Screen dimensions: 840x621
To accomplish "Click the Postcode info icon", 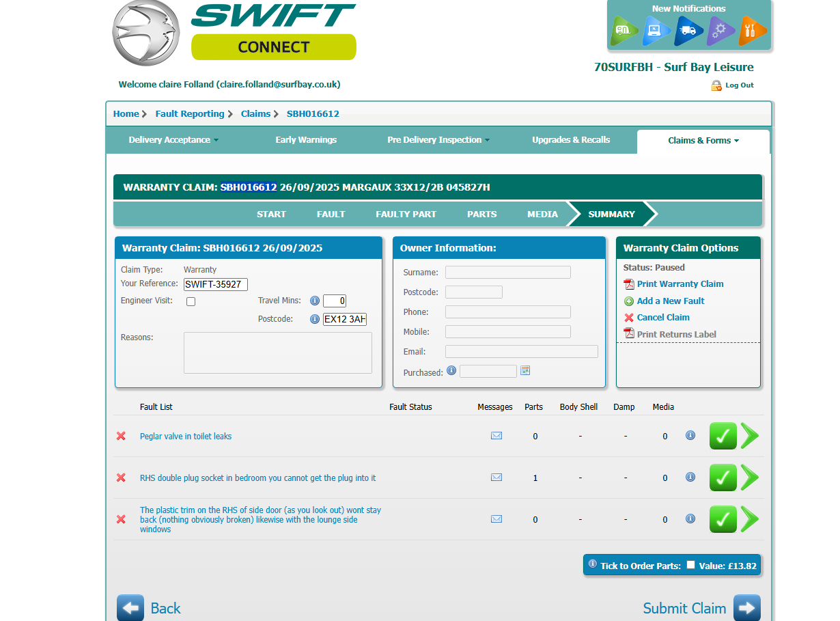I will (x=315, y=319).
